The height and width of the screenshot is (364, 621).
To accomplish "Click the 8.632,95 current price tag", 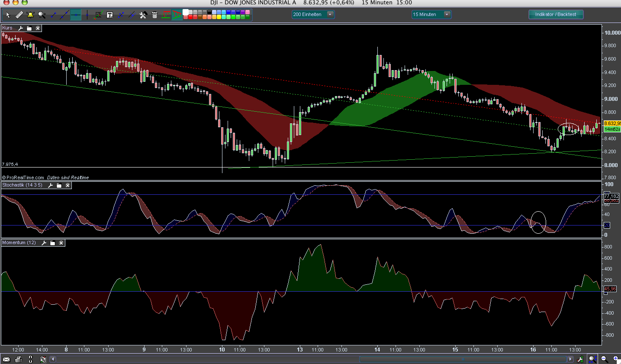I will click(x=612, y=123).
